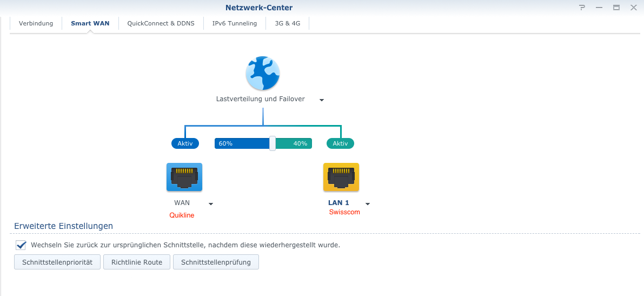Click the blue globe internet icon

(263, 73)
